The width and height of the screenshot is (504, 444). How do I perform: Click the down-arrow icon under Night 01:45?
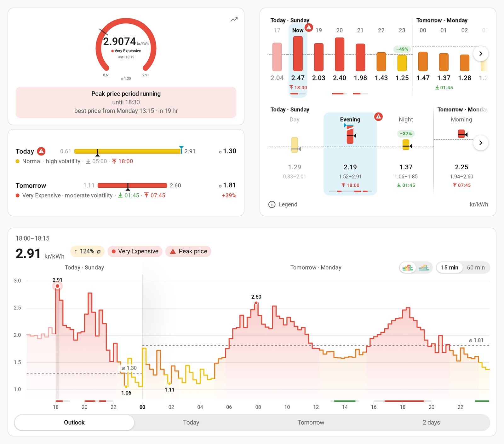[399, 185]
